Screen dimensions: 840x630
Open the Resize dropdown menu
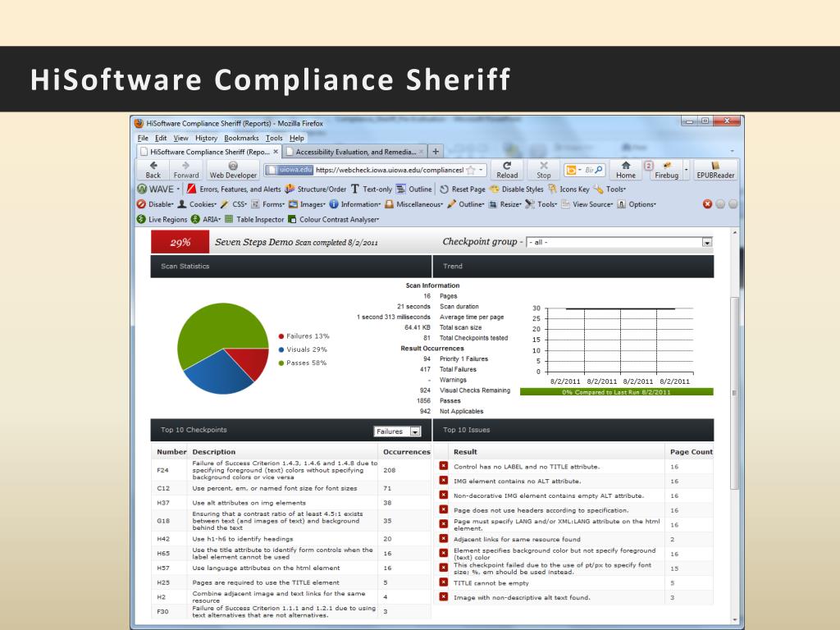tap(504, 204)
